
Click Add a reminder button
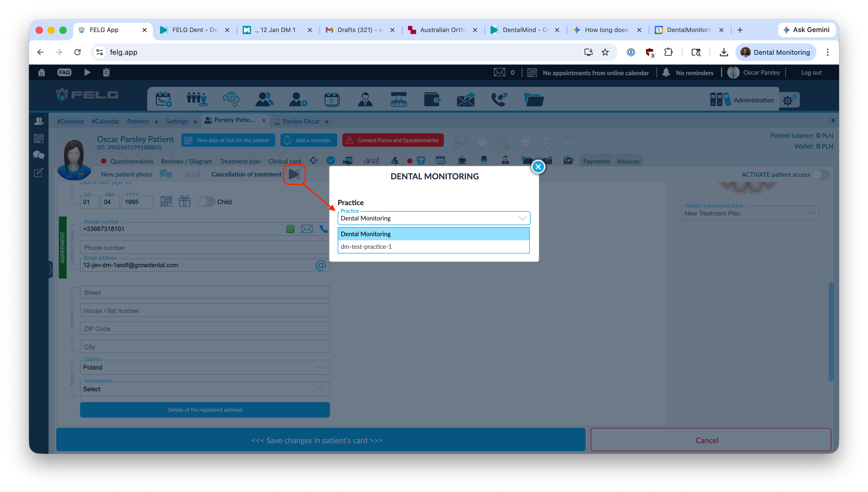(308, 140)
